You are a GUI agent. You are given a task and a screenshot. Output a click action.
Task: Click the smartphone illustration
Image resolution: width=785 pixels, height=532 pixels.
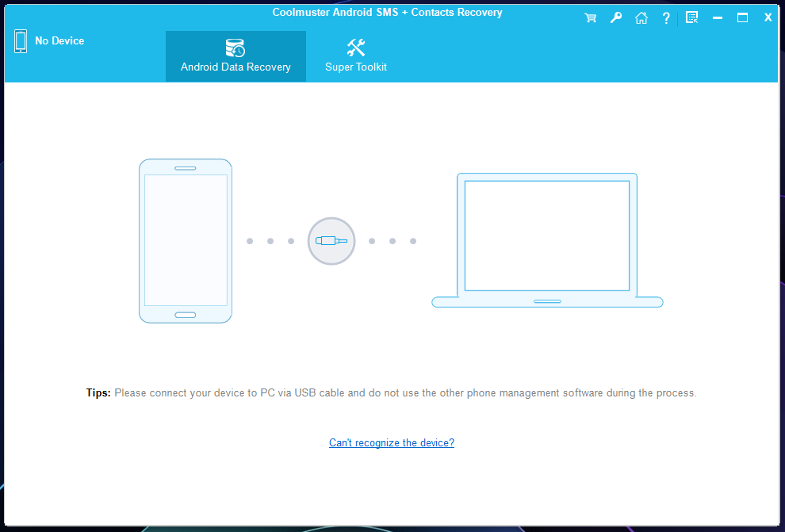tap(186, 241)
